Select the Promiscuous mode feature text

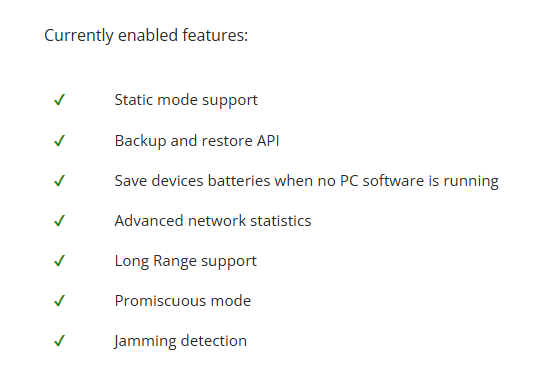[183, 301]
